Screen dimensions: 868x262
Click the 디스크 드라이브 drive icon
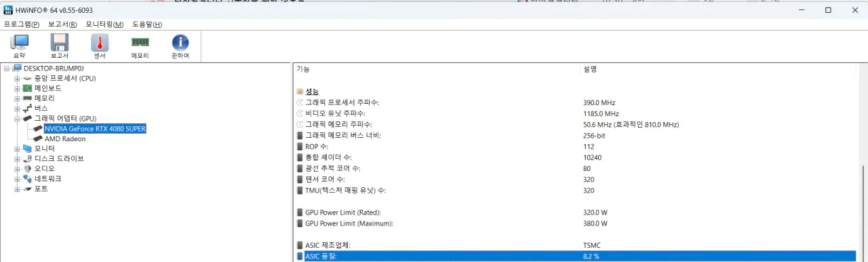[27, 158]
